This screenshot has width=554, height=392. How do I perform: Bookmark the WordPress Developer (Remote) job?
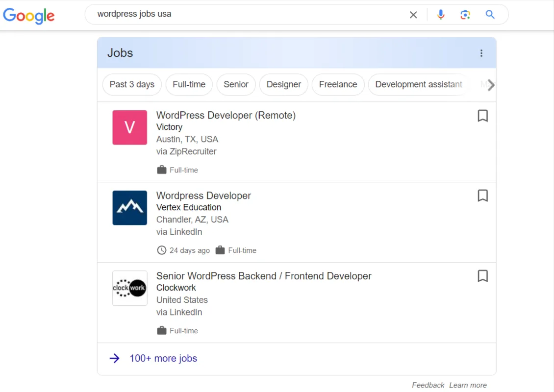482,116
